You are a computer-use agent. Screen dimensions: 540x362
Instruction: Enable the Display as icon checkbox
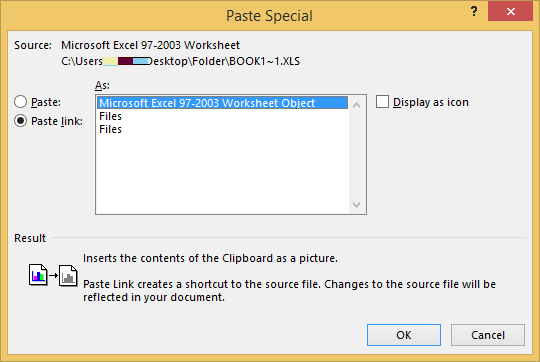pos(382,102)
